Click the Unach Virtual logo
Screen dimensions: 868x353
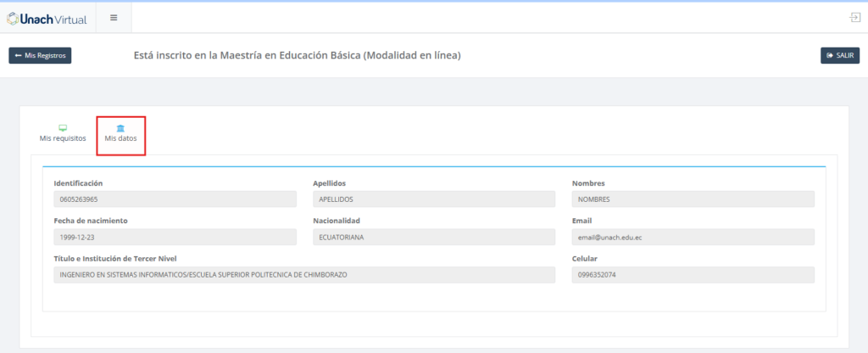tap(47, 18)
